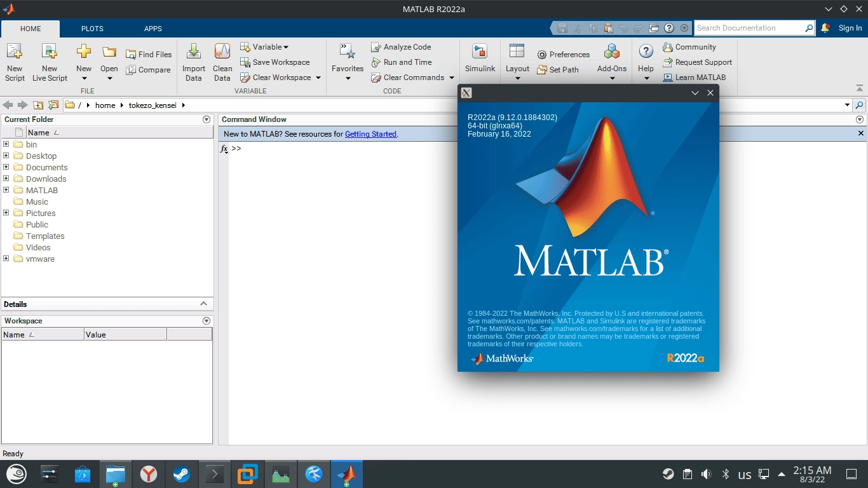Open the Clear Commands dropdown arrow

(451, 78)
